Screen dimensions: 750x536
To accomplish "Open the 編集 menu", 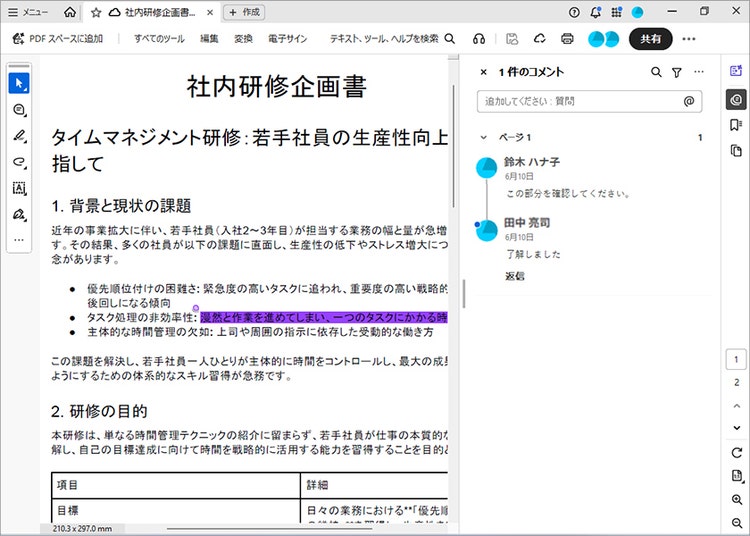I will (x=209, y=39).
